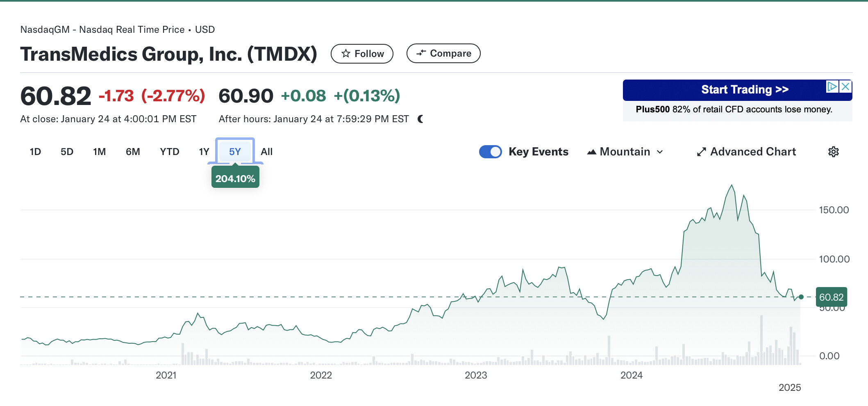The height and width of the screenshot is (406, 868).
Task: Click the 2022 x-axis label
Action: point(321,375)
